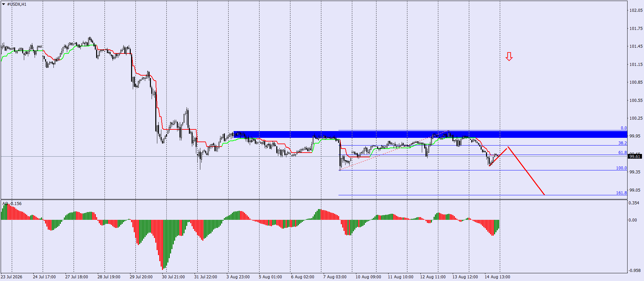
Task: Click the Fibonacci 0.0 level label
Action: [623, 128]
